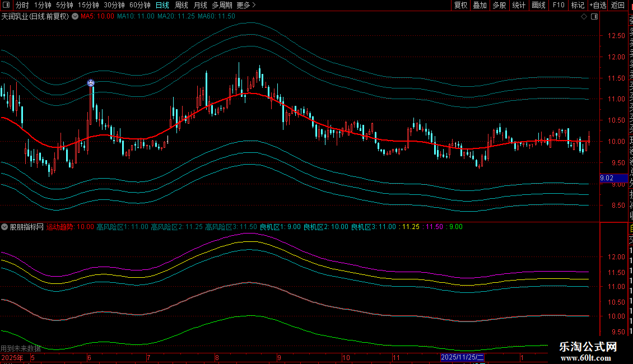Expand the 天润乳业 main chart indicator dropdown
The image size is (633, 364).
tap(75, 17)
